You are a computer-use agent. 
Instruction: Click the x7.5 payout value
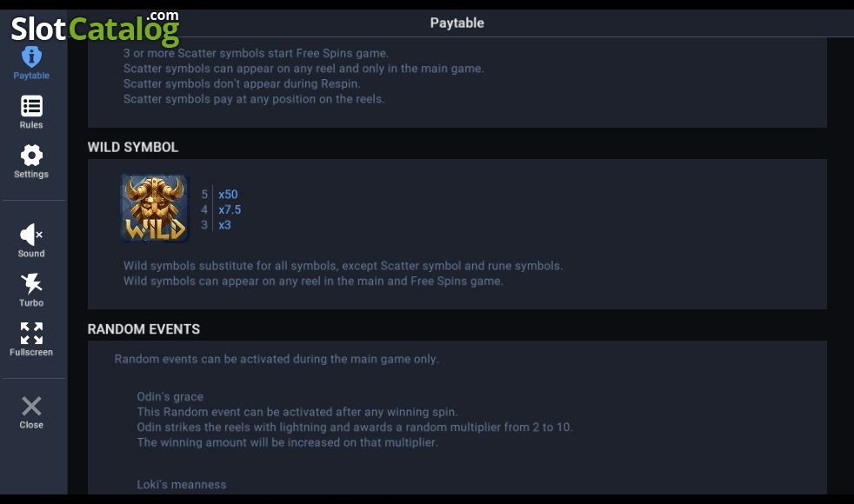pos(230,209)
